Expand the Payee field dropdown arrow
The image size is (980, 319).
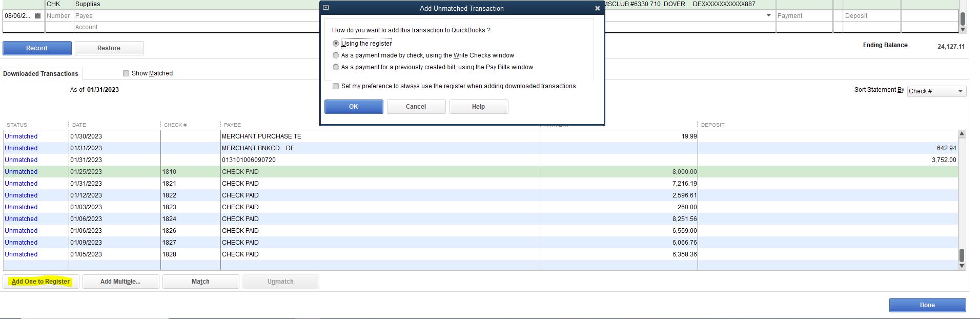tap(768, 15)
